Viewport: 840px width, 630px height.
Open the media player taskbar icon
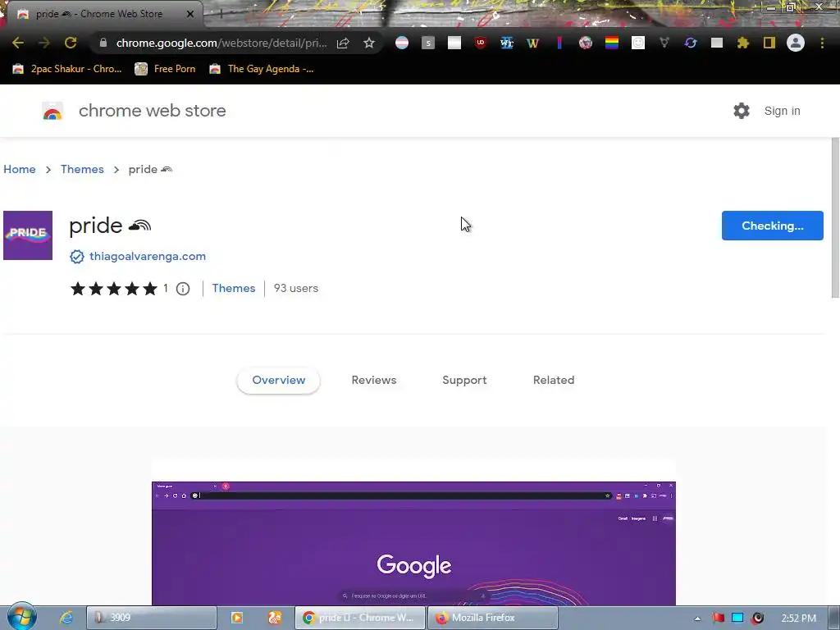click(x=237, y=618)
